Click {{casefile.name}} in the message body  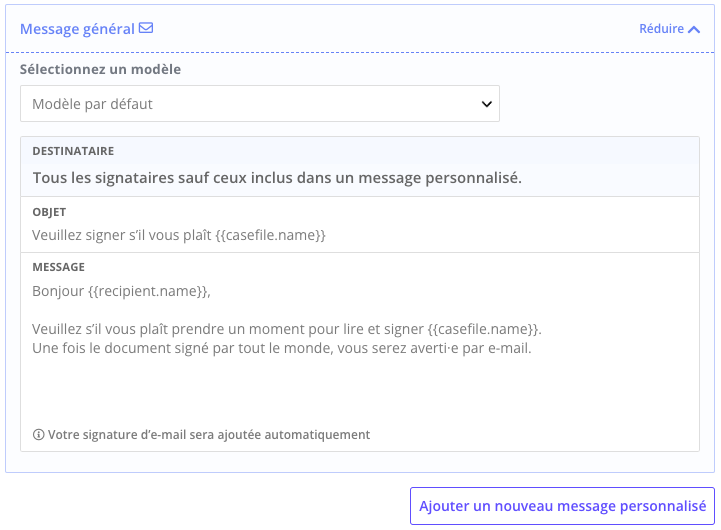(482, 329)
